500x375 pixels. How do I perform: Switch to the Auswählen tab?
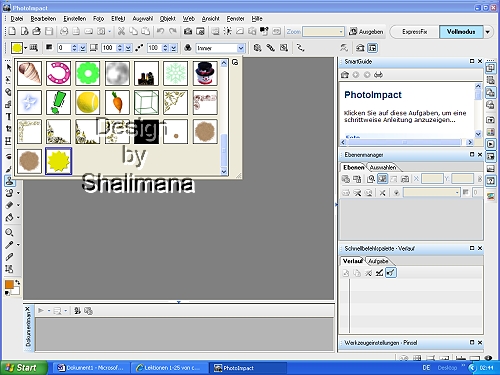(383, 167)
